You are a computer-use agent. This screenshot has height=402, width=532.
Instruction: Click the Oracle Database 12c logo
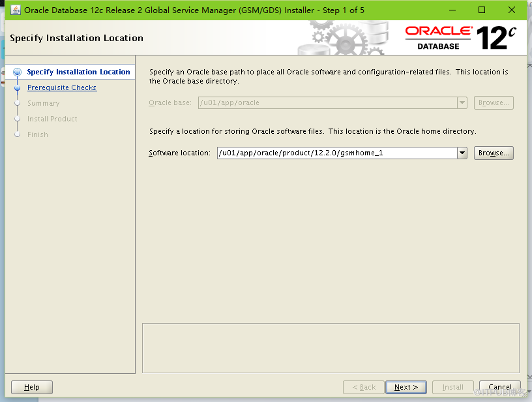[461, 38]
